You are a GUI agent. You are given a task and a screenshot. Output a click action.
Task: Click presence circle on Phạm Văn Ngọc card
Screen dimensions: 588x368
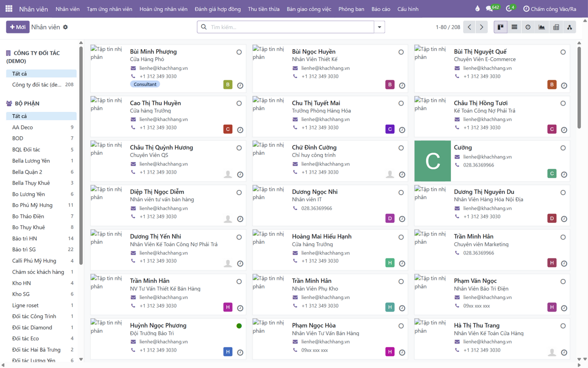coord(563,281)
